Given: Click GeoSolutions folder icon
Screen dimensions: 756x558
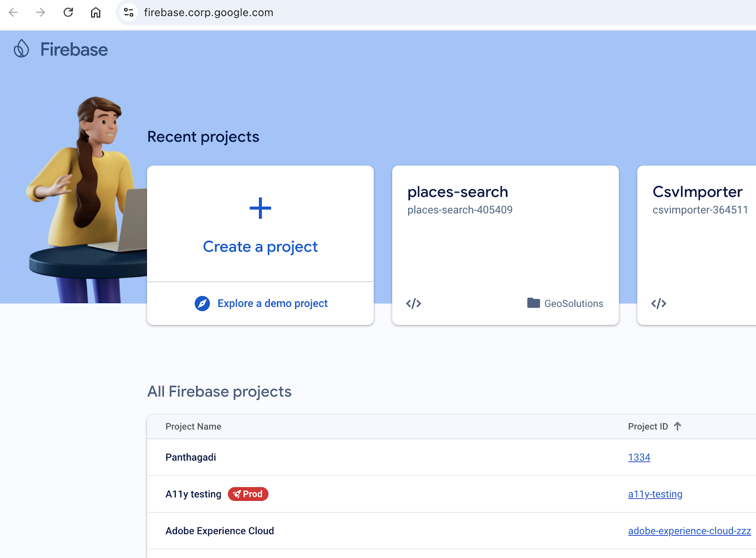Looking at the screenshot, I should 533,303.
